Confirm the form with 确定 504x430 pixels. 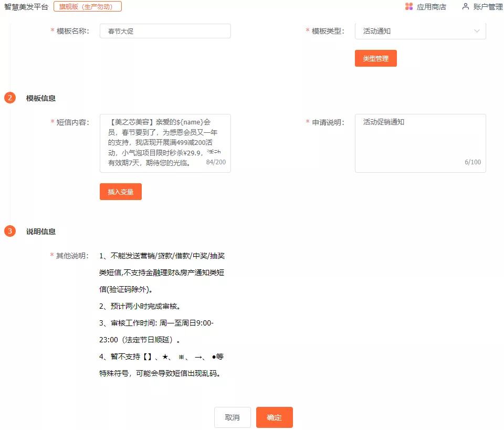point(275,417)
